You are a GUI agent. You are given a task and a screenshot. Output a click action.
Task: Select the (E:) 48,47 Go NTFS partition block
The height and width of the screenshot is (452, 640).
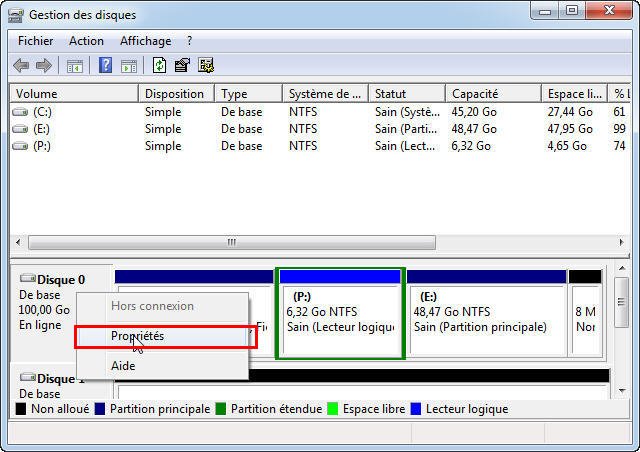click(x=487, y=314)
